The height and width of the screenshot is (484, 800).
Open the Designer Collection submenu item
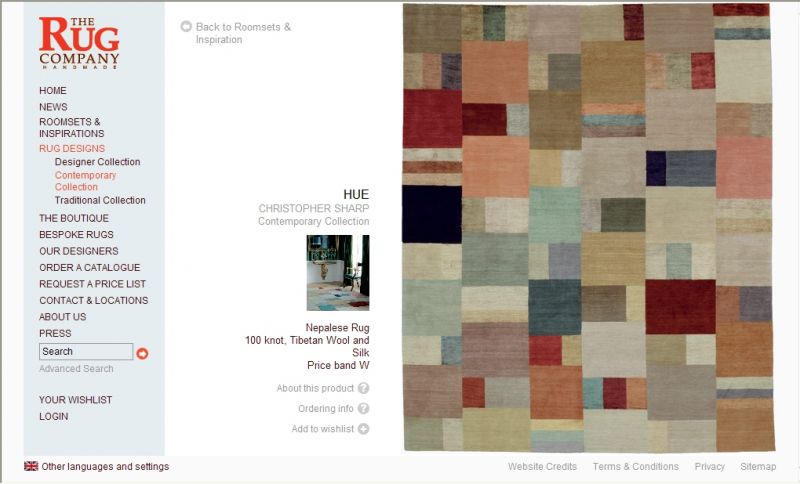pos(97,162)
